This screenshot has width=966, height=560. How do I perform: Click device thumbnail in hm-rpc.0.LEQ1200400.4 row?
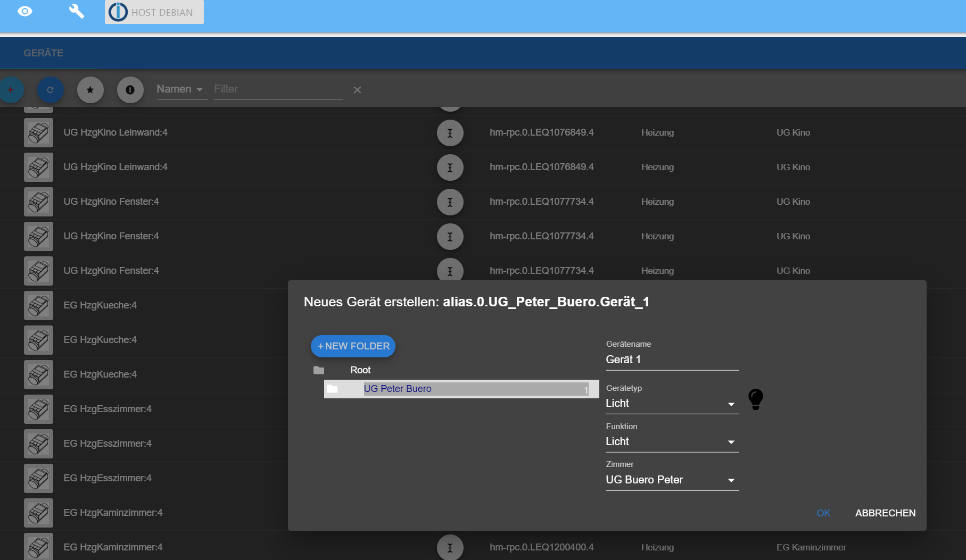tap(38, 546)
